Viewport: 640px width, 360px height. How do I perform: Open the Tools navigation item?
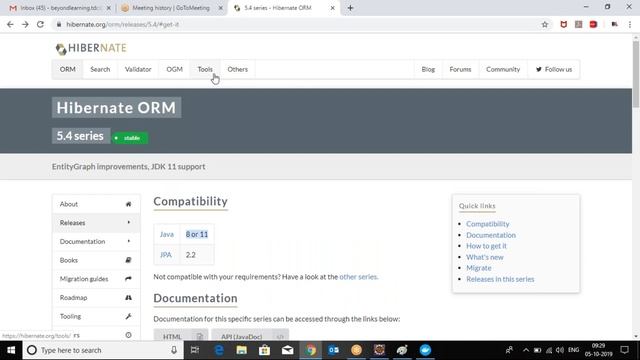(x=205, y=69)
